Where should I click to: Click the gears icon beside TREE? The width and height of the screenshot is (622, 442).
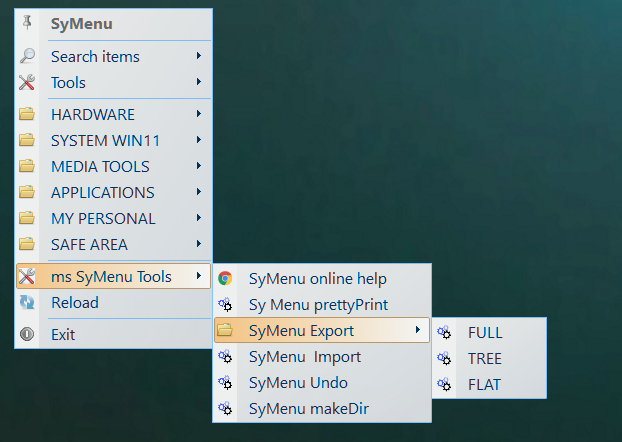coord(444,358)
